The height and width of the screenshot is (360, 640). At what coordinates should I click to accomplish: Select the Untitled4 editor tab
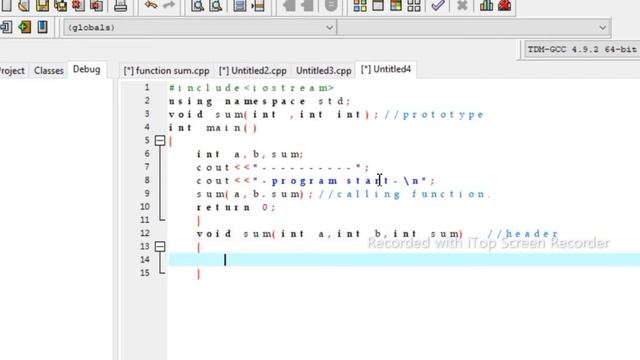point(386,69)
